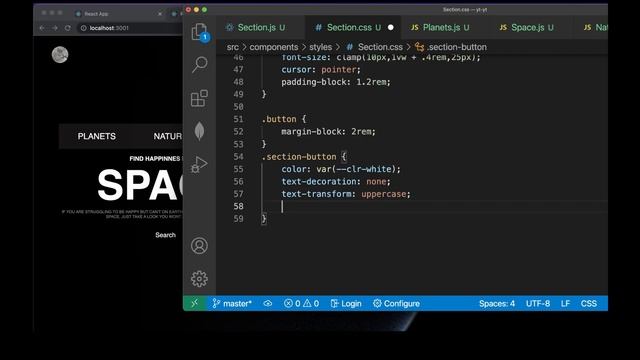Select the CSS language mode indicator
640x360 pixels.
tap(589, 304)
